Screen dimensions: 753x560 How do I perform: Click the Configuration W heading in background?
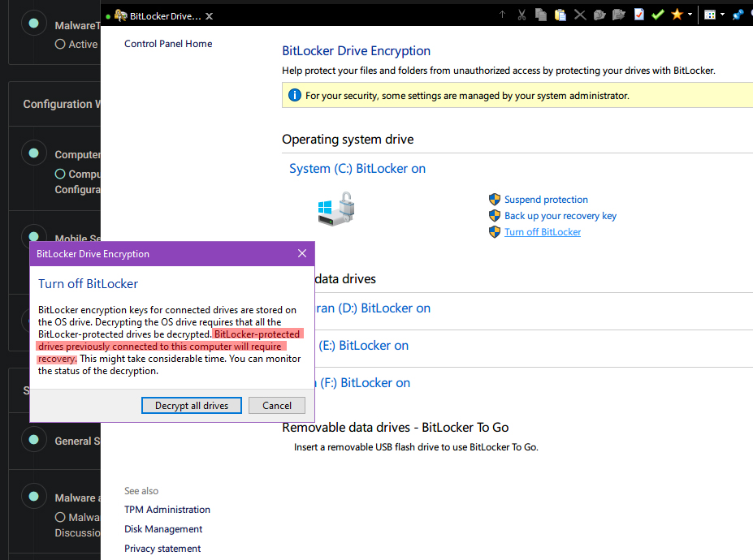coord(62,104)
